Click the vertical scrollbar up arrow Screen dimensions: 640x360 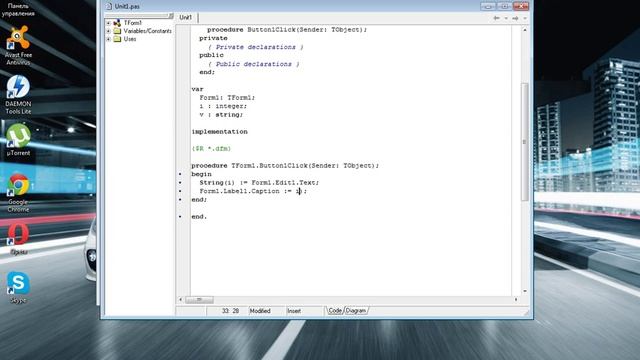[x=525, y=30]
